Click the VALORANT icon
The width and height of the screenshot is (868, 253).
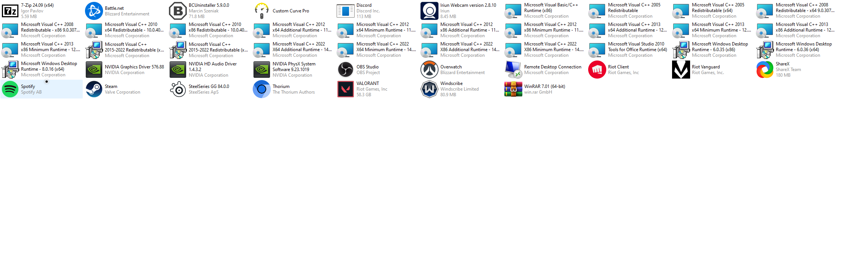(x=346, y=89)
